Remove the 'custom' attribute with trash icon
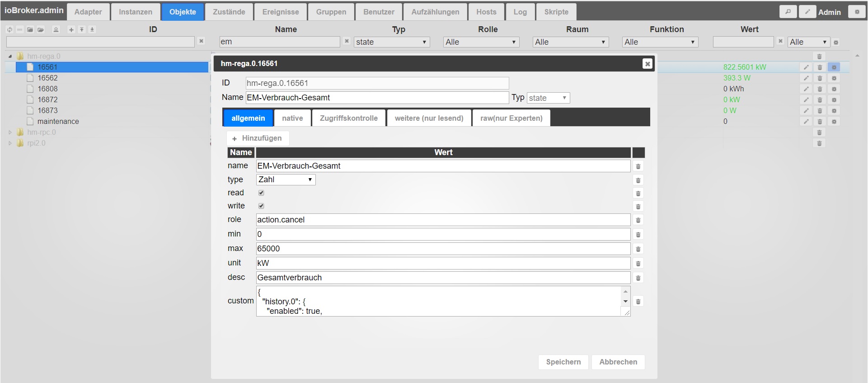 pyautogui.click(x=638, y=301)
